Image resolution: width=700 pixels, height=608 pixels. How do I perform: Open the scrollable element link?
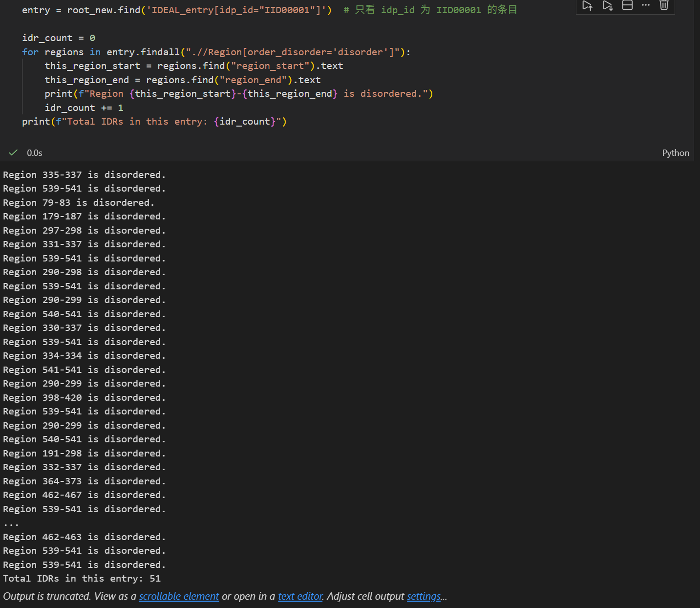tap(179, 596)
